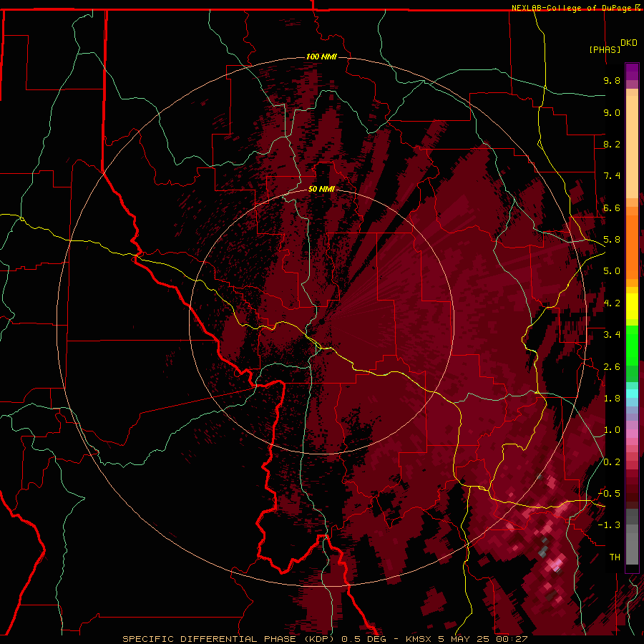
Task: Click the 3.4 value on color scale
Action: 612,335
